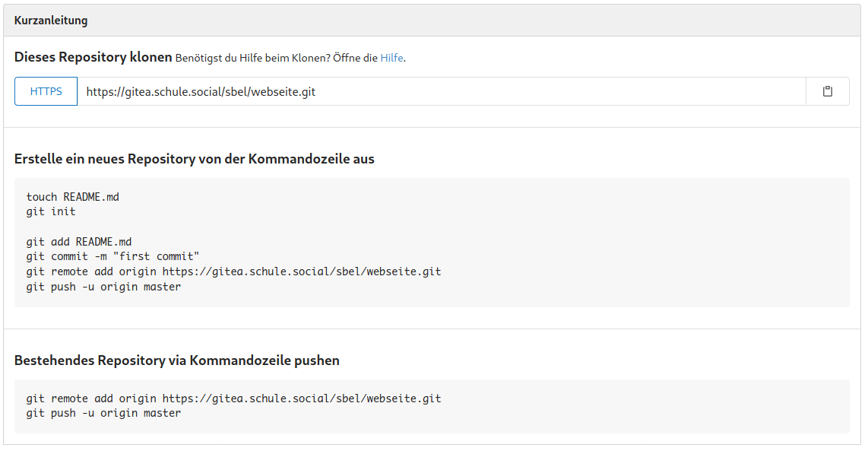Click "git remote add origin" in first code block
Image resolution: width=868 pixels, height=454 pixels.
(91, 271)
